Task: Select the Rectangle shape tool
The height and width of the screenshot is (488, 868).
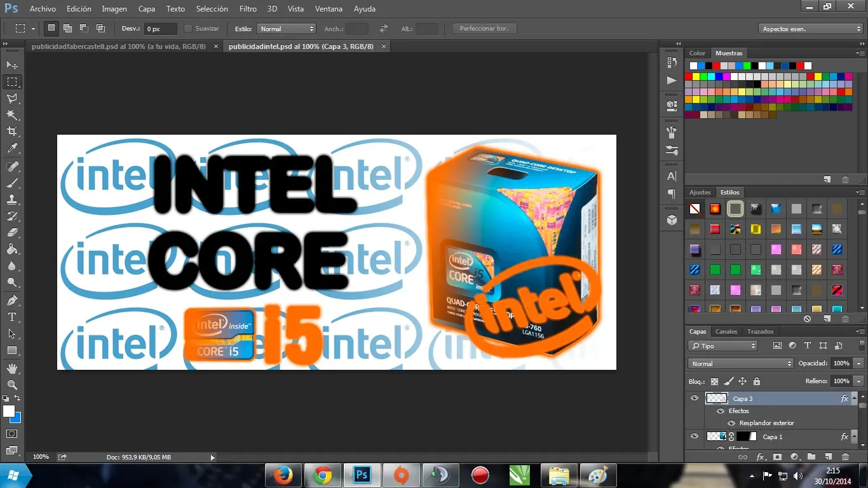Action: [12, 350]
